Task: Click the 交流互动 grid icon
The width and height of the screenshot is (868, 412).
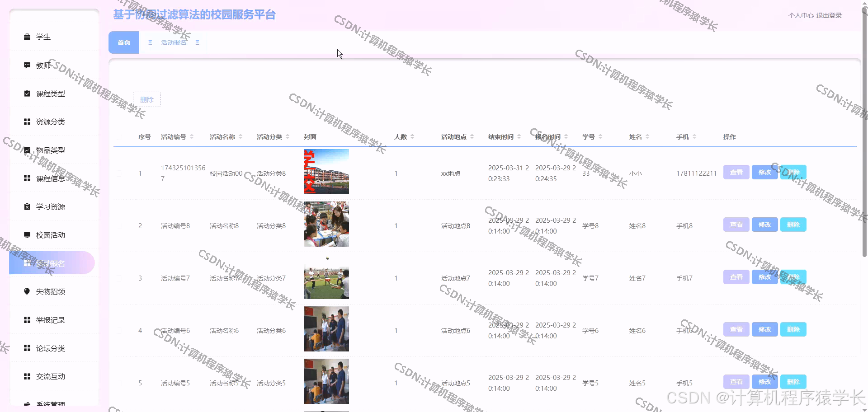Action: click(x=27, y=376)
